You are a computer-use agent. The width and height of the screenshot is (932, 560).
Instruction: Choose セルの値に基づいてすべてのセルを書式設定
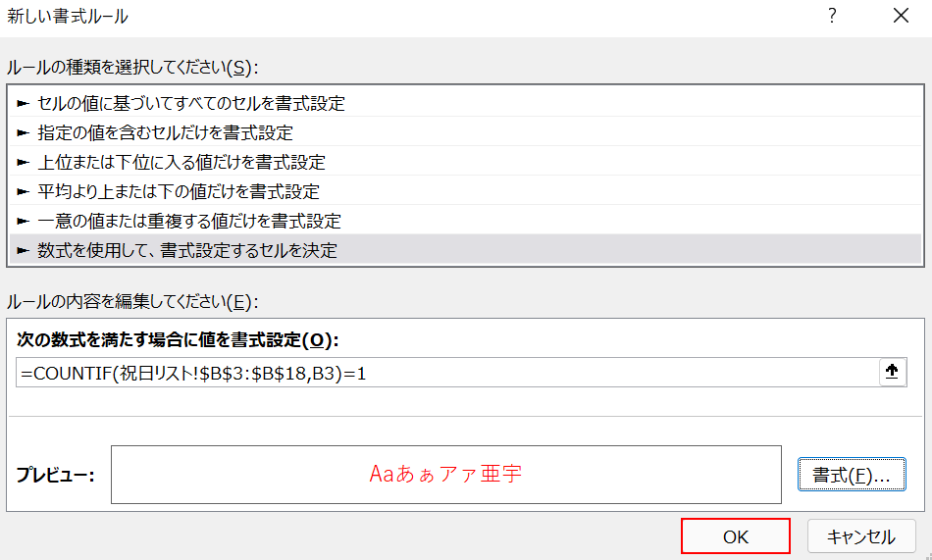pyautogui.click(x=465, y=103)
